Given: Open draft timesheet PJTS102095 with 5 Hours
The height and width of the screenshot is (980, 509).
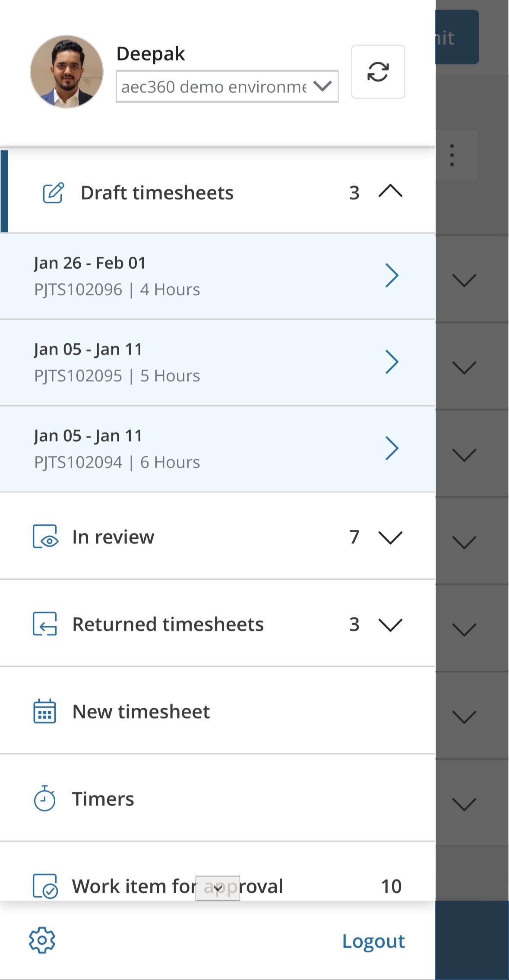Looking at the screenshot, I should (216, 362).
